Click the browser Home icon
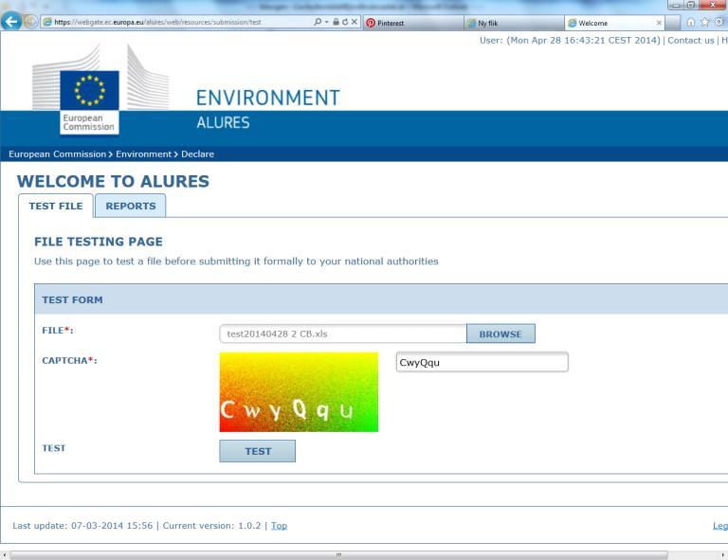Viewport: 728px width, 560px height. pyautogui.click(x=691, y=22)
